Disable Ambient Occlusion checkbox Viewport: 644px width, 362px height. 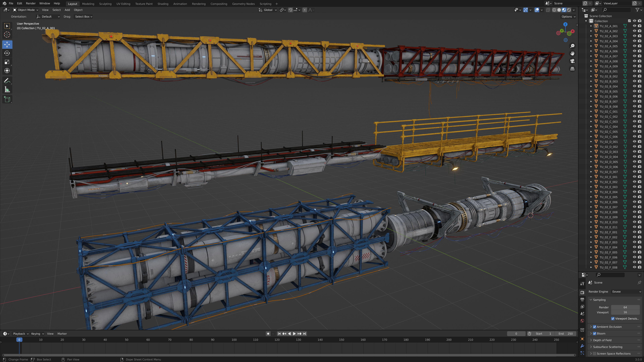(595, 327)
